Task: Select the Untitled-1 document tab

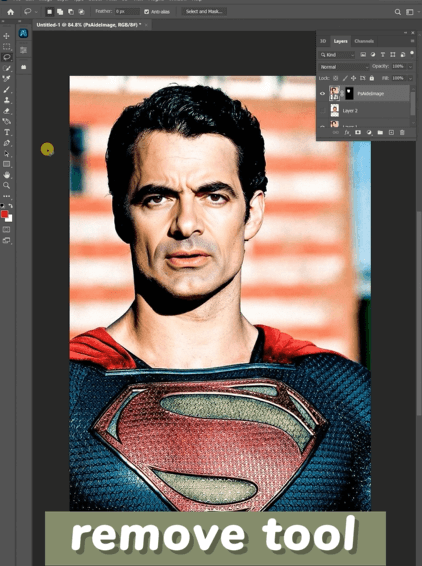Action: [89, 25]
